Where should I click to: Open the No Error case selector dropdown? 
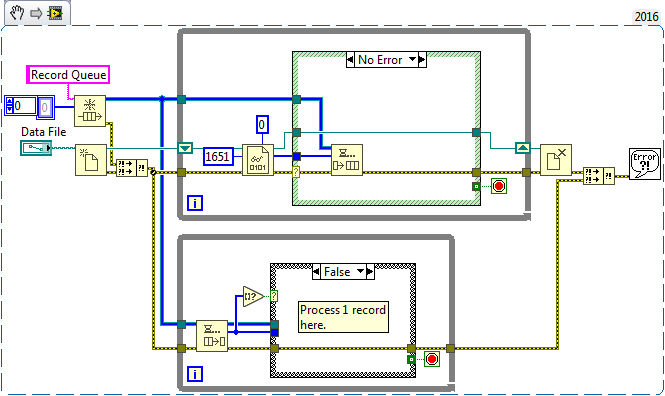click(412, 60)
